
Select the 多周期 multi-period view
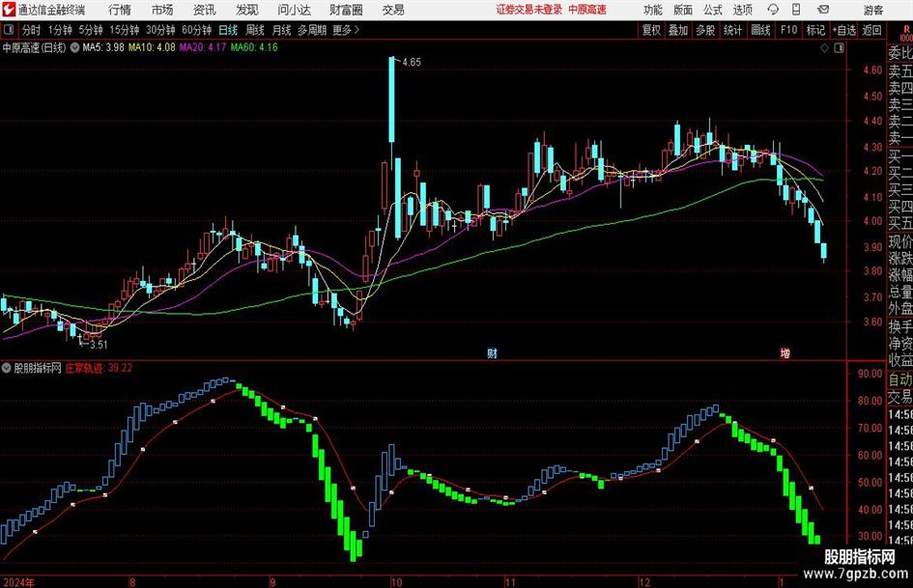312,30
